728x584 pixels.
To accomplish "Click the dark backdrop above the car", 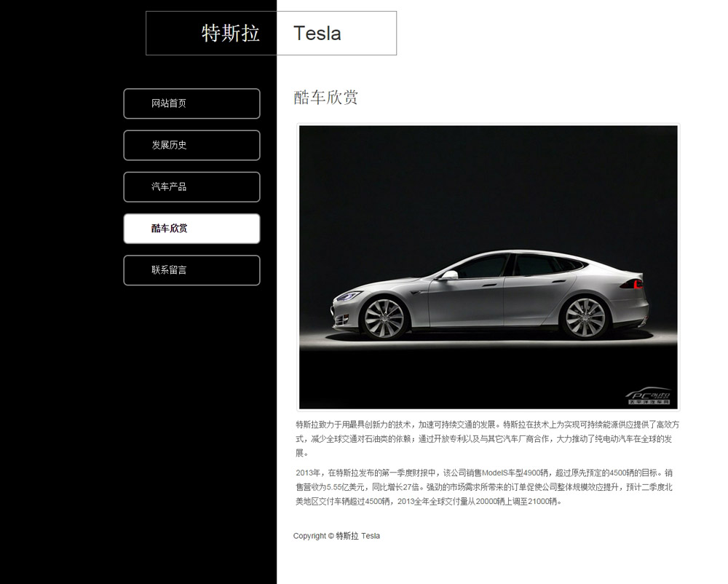I will [488, 186].
